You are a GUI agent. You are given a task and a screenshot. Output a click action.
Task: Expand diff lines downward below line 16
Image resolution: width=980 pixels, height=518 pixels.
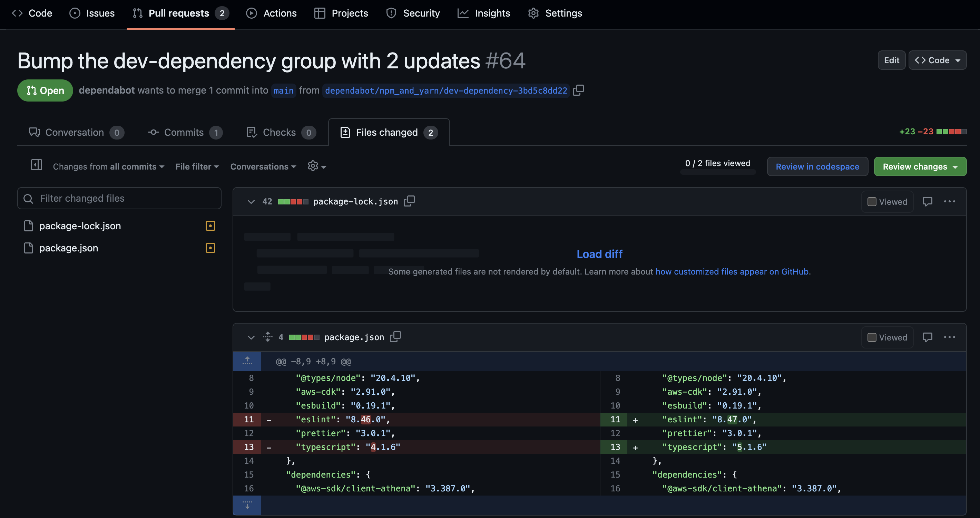pyautogui.click(x=247, y=505)
